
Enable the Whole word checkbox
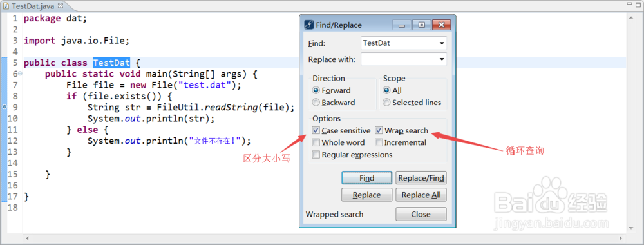click(316, 142)
